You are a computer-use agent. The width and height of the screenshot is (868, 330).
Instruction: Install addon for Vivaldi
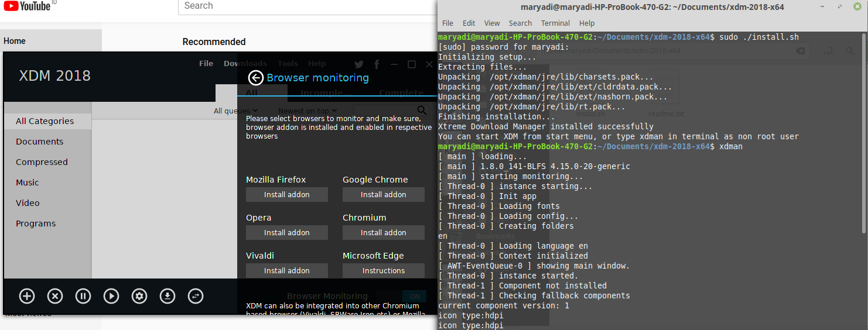[x=287, y=271]
